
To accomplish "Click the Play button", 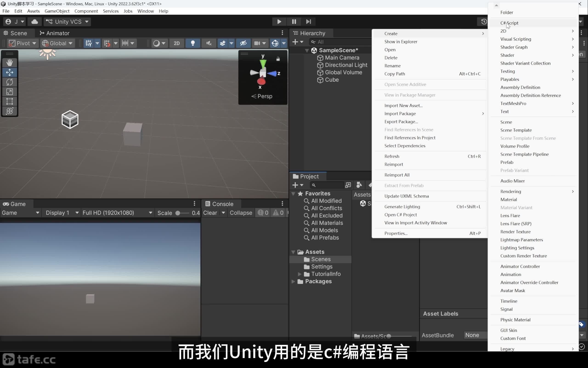I will click(279, 22).
